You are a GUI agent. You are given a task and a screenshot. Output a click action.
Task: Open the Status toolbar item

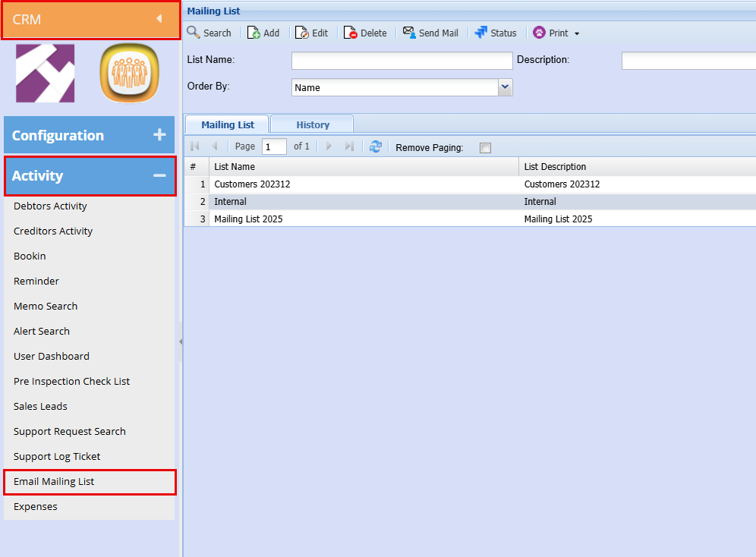pos(496,33)
